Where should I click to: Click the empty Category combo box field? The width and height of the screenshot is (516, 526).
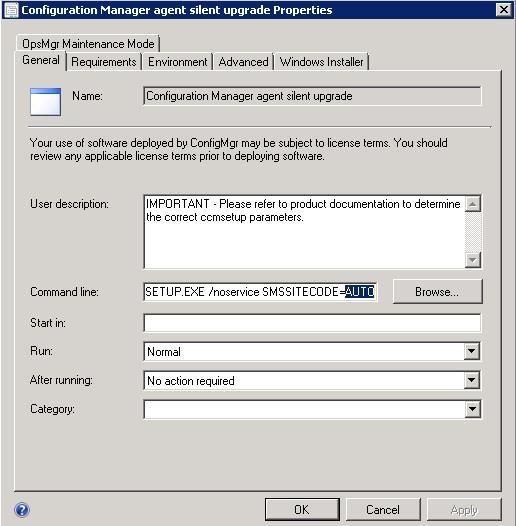point(304,409)
